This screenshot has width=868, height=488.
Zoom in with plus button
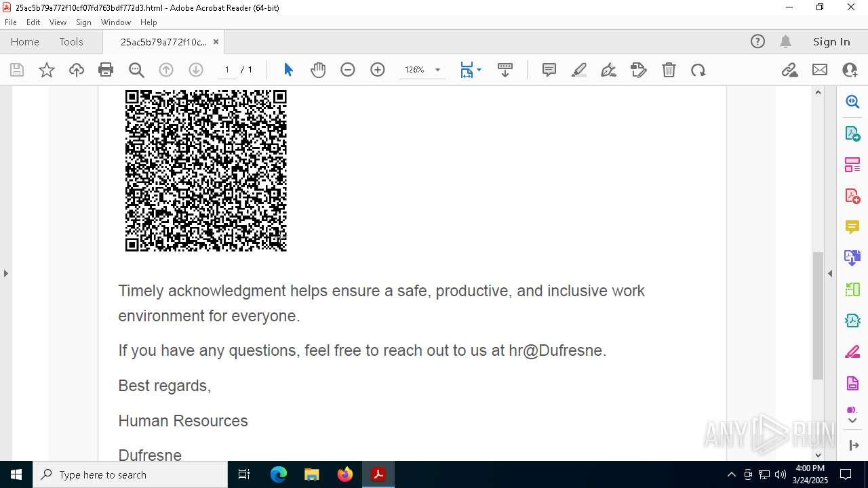(x=378, y=70)
